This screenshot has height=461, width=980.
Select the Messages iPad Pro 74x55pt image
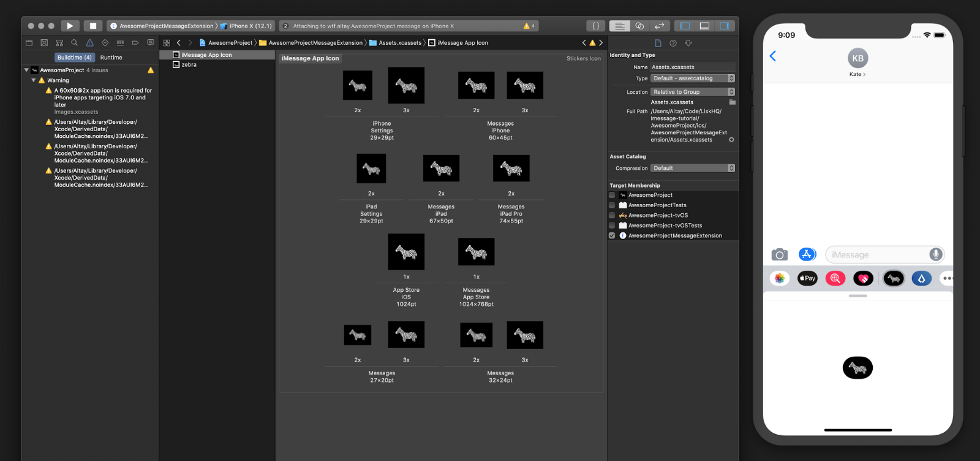(511, 168)
